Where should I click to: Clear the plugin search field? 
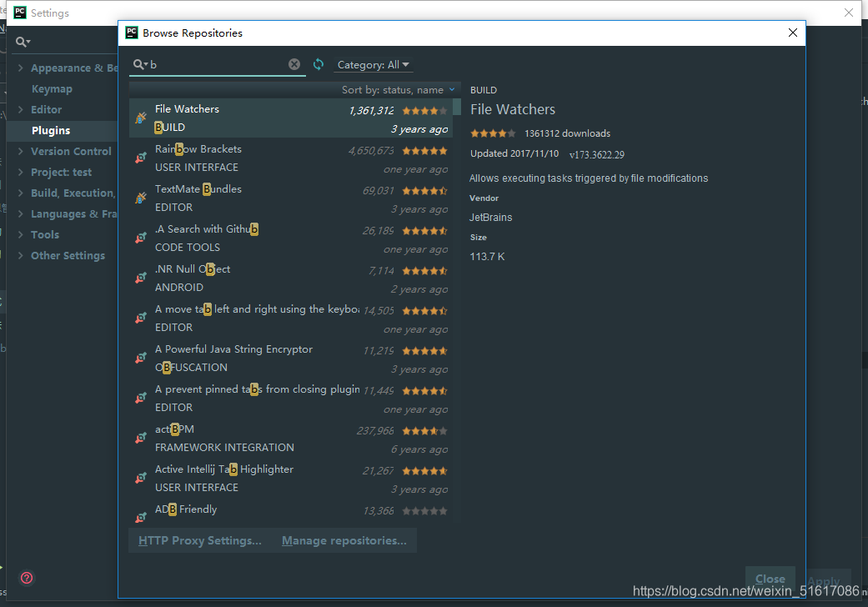coord(294,65)
